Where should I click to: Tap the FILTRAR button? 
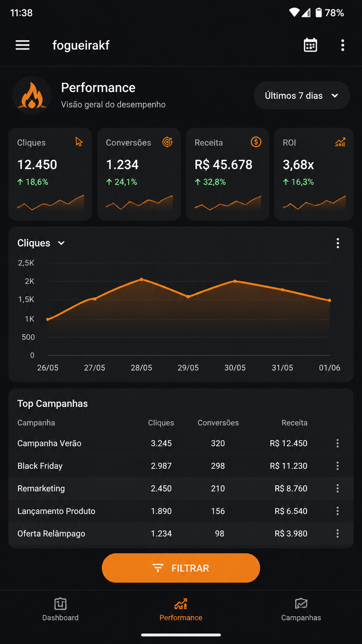[181, 568]
